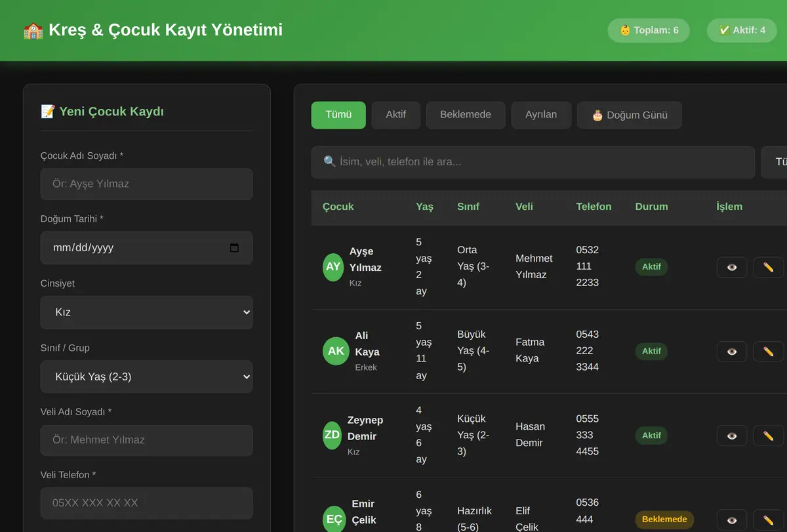Edit Ali Kaya record with pencil icon

click(x=768, y=351)
